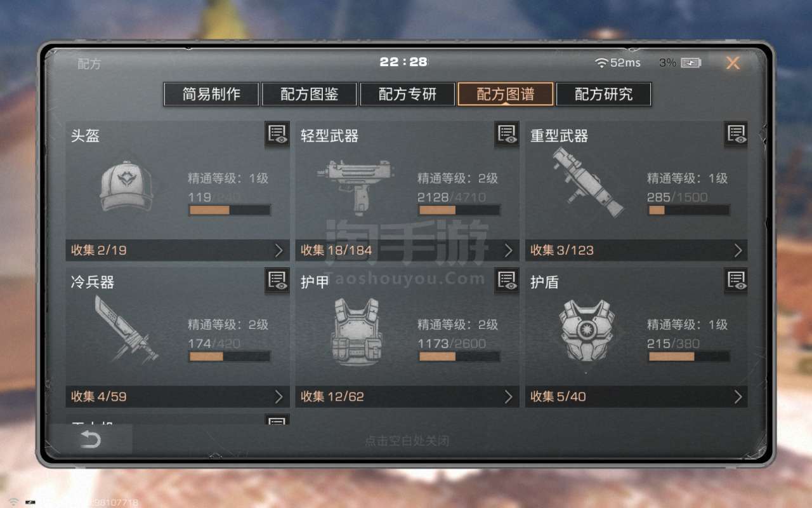Open the 护盾 recipe preview list icon
Screen dimensions: 812x508
point(736,280)
